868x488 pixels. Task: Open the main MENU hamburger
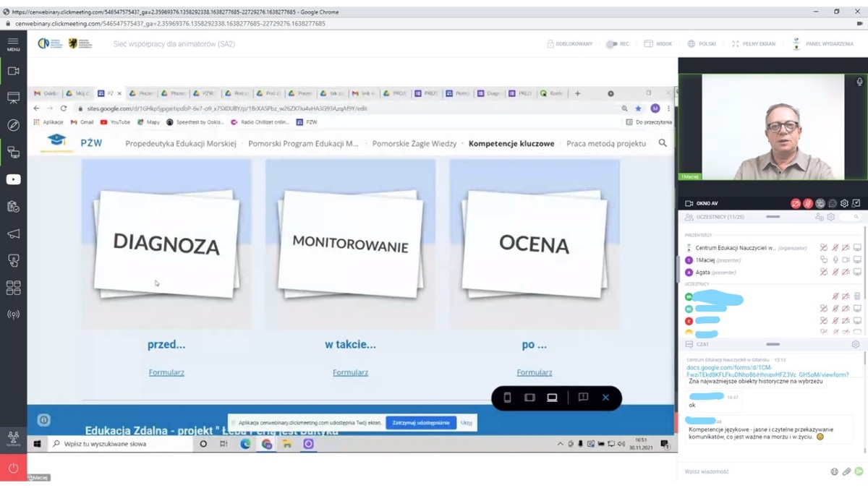[x=13, y=44]
